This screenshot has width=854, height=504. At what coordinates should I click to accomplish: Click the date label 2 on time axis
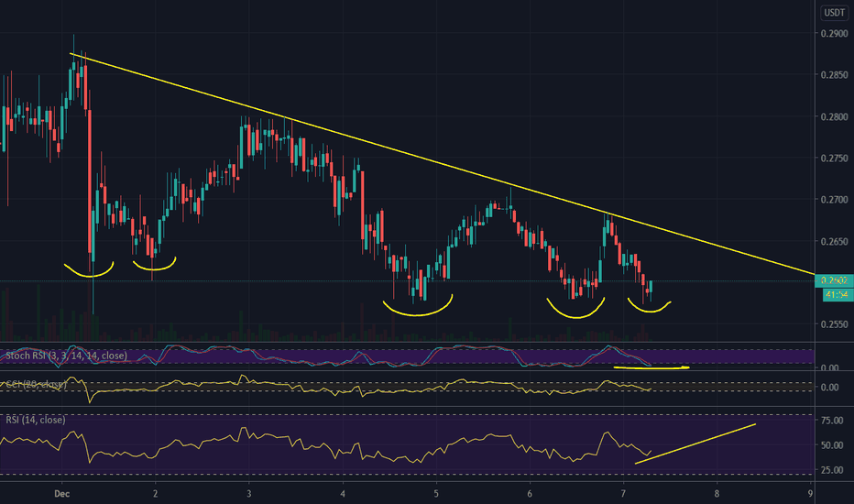[155, 494]
